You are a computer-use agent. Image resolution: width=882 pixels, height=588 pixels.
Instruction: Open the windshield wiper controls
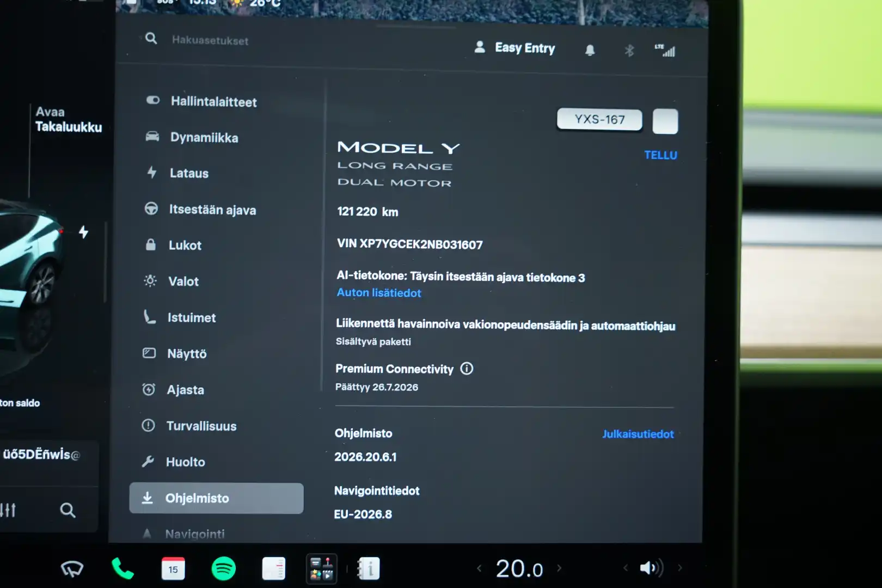pos(72,569)
